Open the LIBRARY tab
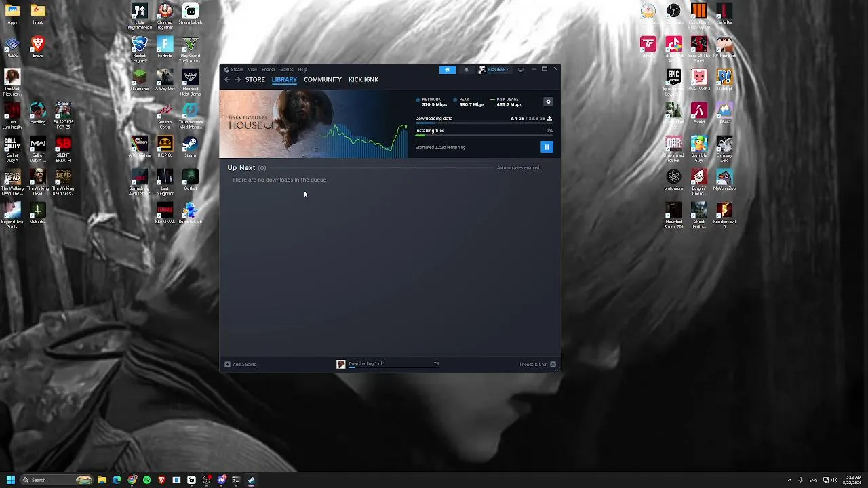Screen dimensions: 868x488 coord(284,79)
